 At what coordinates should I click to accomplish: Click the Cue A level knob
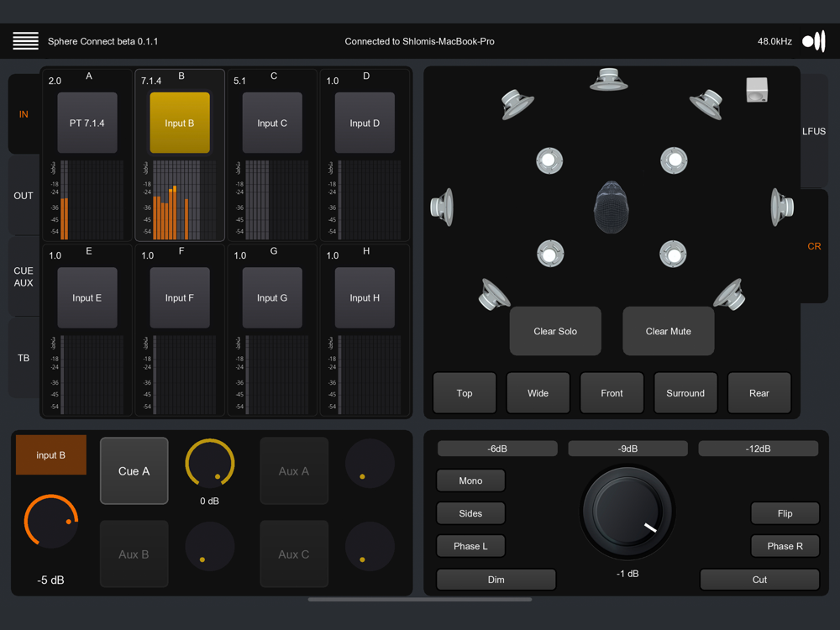click(210, 464)
